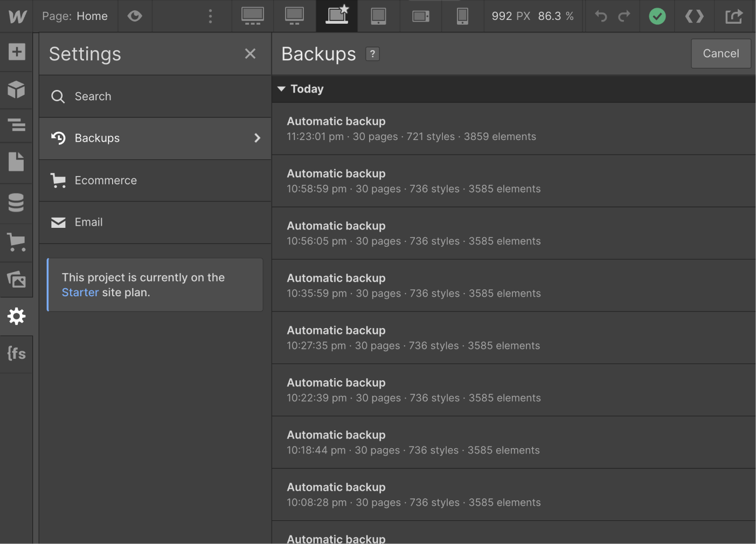
Task: Open the Symbols cube panel
Action: pyautogui.click(x=17, y=89)
